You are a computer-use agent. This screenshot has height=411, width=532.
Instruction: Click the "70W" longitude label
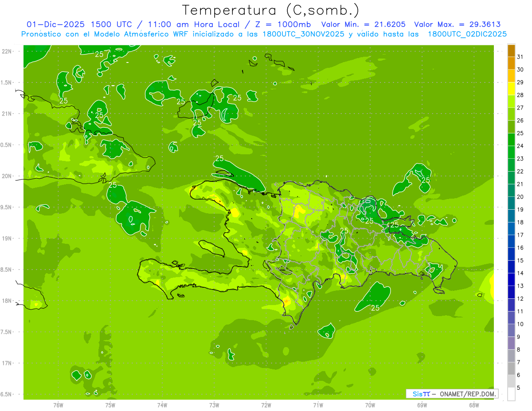click(x=370, y=405)
